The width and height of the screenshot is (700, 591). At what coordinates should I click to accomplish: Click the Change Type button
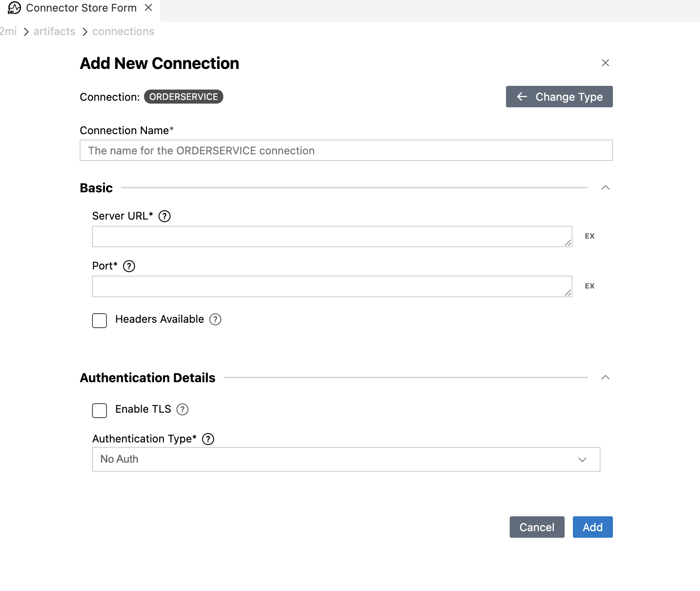coord(559,97)
